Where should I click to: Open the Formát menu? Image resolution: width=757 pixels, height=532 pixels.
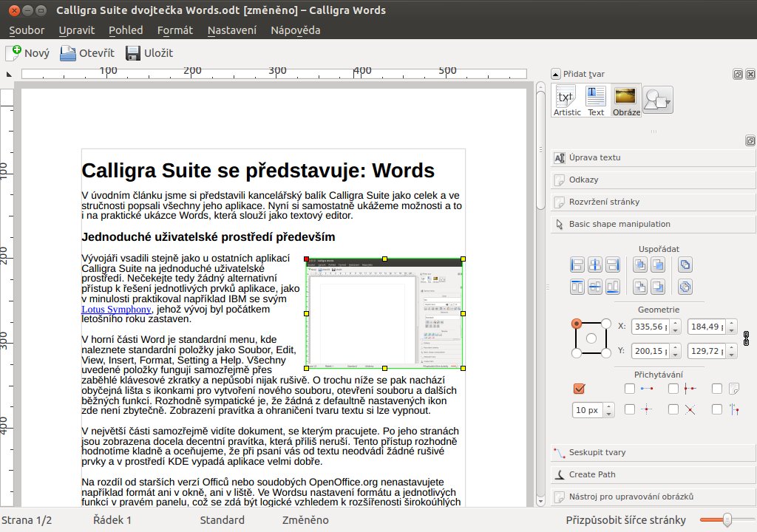[174, 30]
